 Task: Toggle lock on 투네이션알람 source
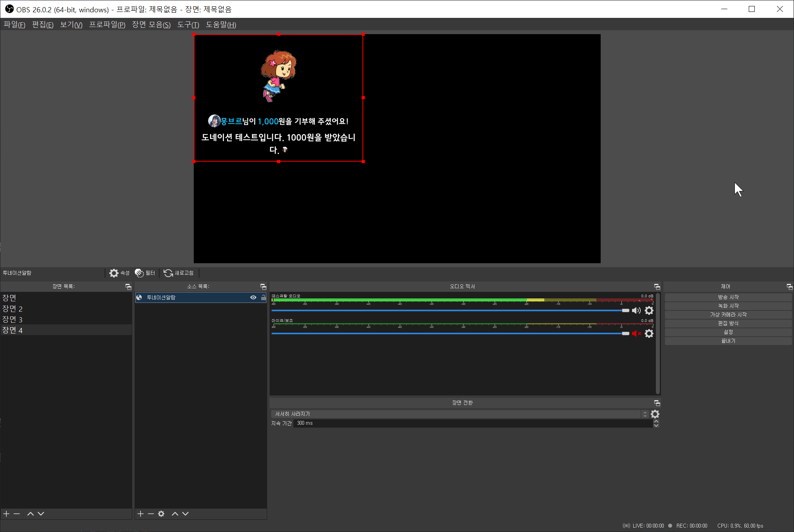coord(263,297)
